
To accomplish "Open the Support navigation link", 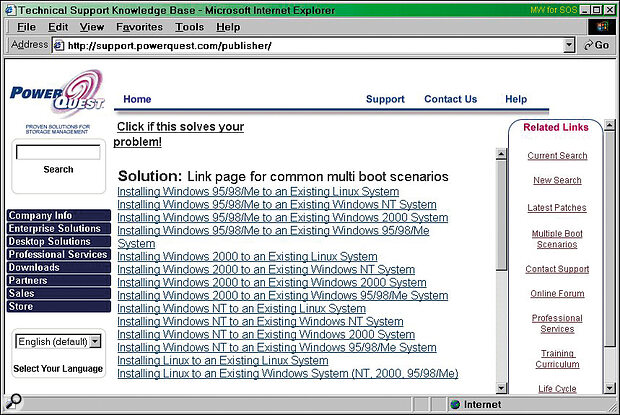I will 385,99.
